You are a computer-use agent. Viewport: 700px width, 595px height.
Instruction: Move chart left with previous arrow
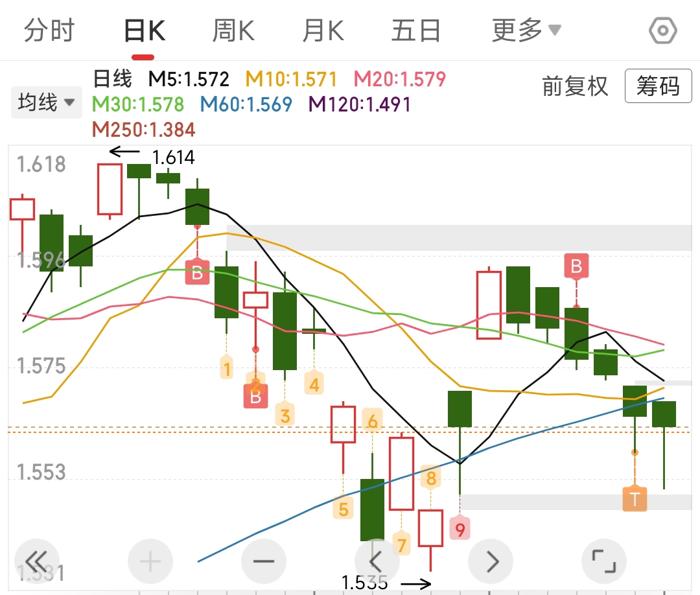[377, 561]
